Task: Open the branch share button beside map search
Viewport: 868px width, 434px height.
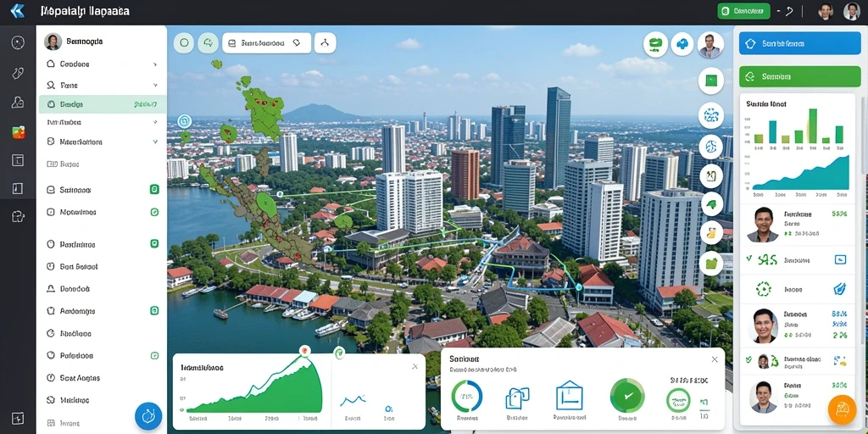Action: (x=325, y=42)
